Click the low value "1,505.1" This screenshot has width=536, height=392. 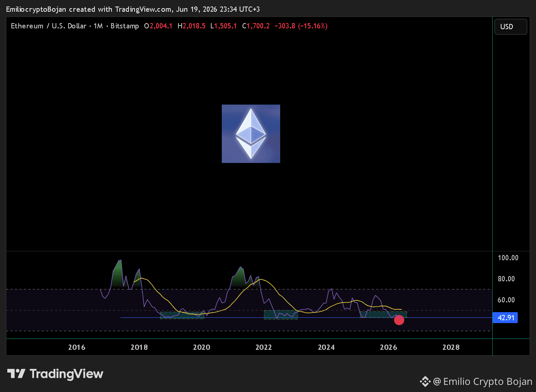point(225,26)
